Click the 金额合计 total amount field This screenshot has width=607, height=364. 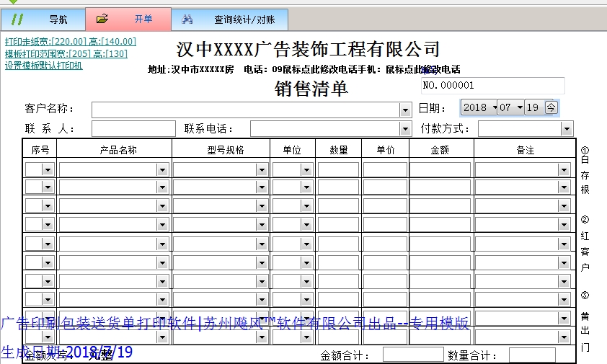tap(407, 355)
